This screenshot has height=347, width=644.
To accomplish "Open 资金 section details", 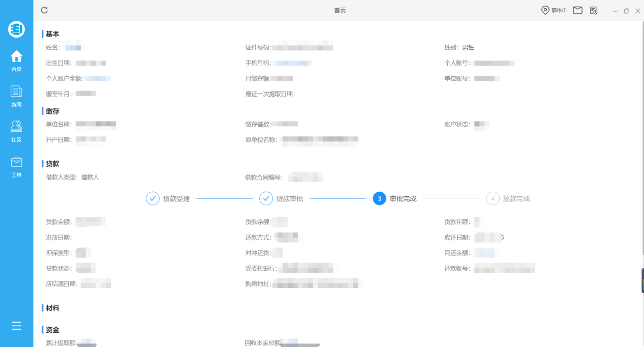I will pyautogui.click(x=51, y=330).
